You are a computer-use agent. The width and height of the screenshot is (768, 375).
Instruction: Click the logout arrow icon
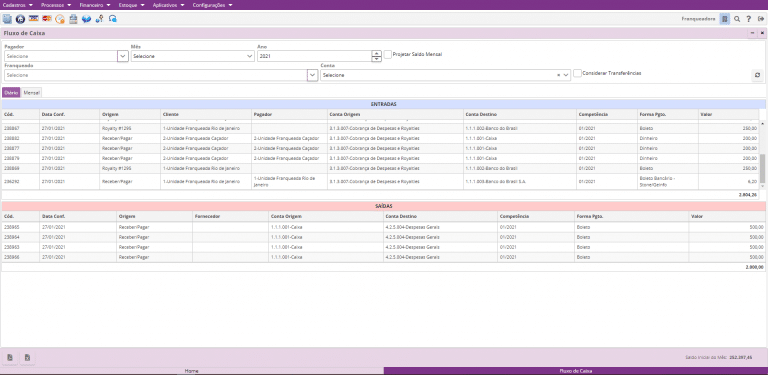pyautogui.click(x=761, y=19)
